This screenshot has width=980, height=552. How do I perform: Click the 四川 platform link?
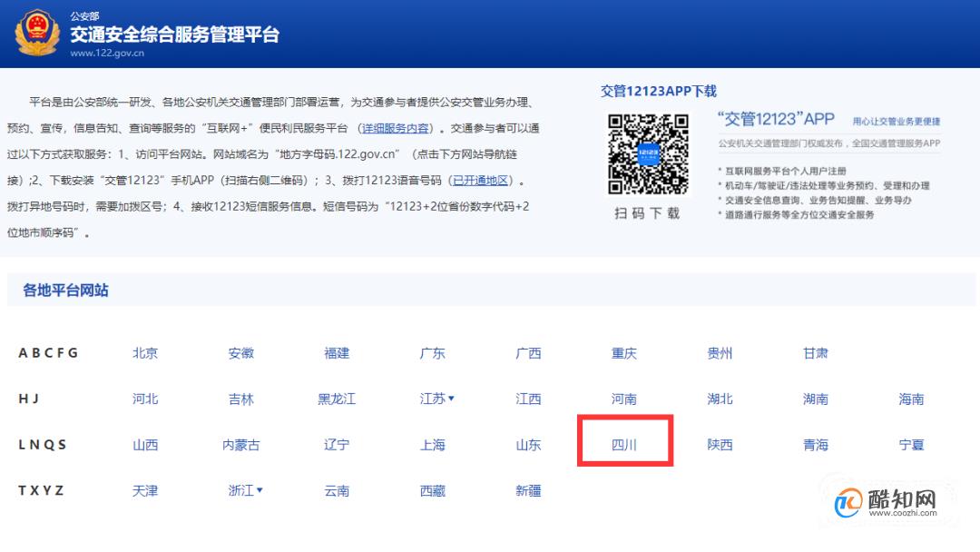pyautogui.click(x=623, y=445)
